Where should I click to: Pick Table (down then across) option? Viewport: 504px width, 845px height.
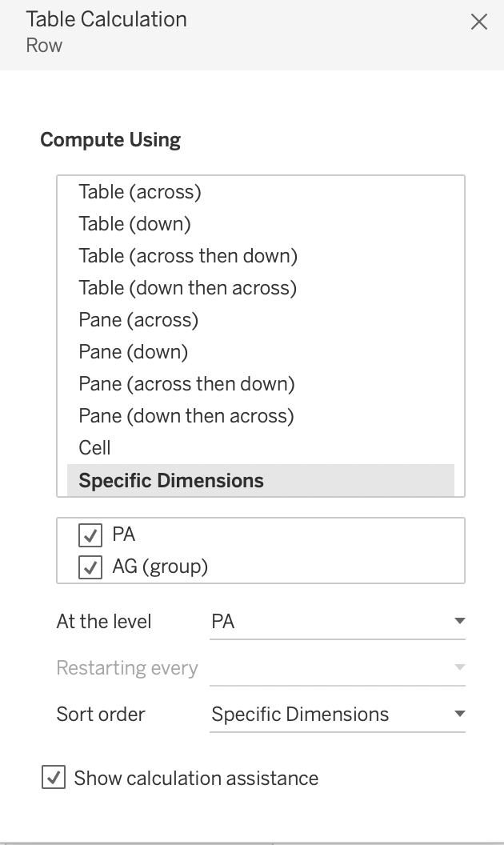coord(188,288)
